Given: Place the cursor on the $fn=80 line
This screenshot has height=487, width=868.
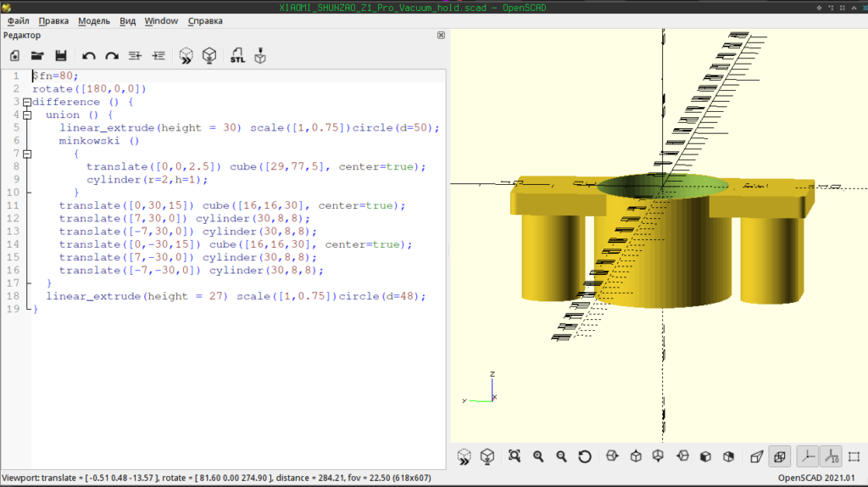Looking at the screenshot, I should point(55,76).
